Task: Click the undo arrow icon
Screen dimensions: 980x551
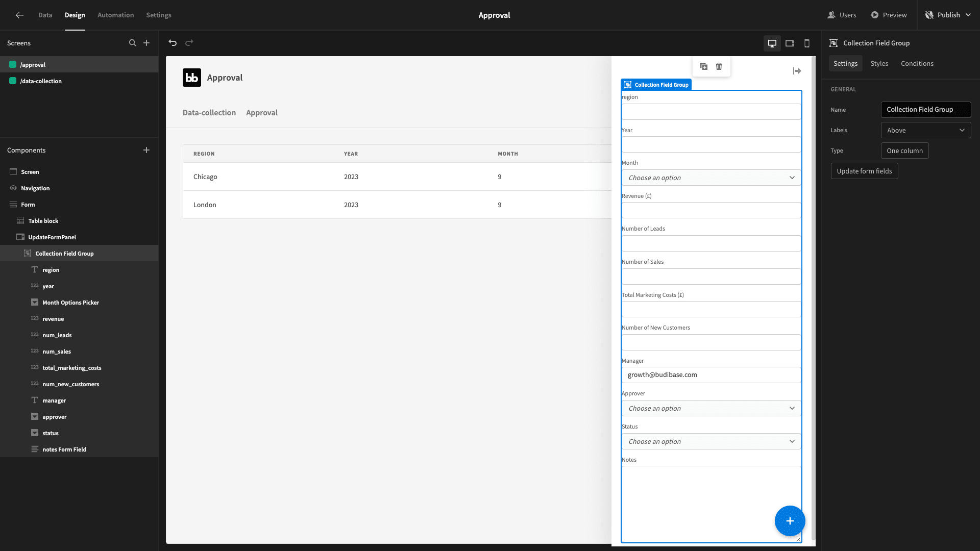Action: point(173,43)
